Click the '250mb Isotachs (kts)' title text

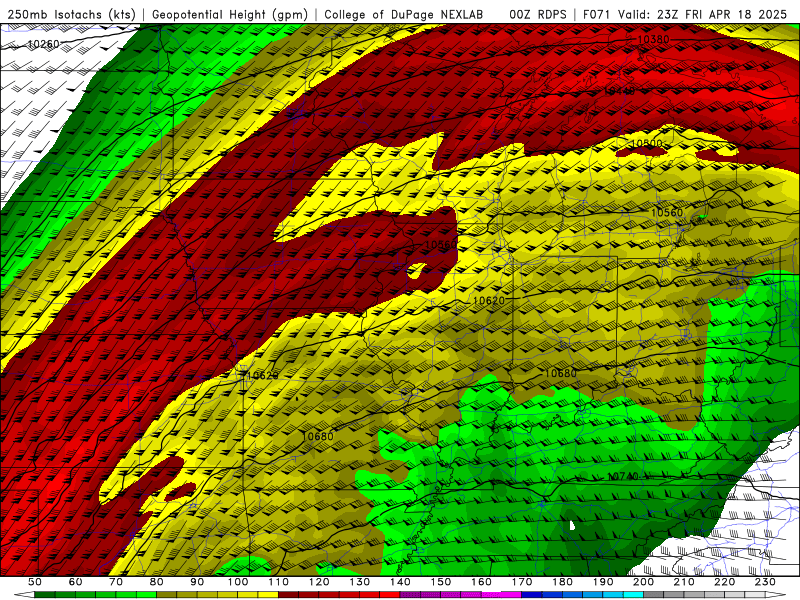pos(72,14)
